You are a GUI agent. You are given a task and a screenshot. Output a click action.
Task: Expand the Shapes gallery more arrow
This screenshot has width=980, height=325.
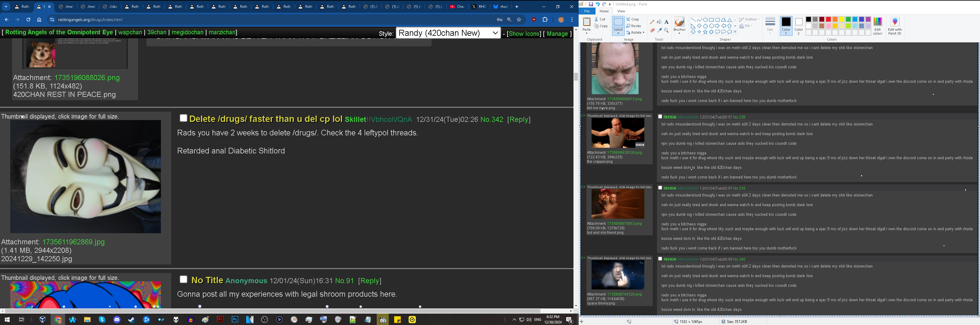click(x=735, y=32)
